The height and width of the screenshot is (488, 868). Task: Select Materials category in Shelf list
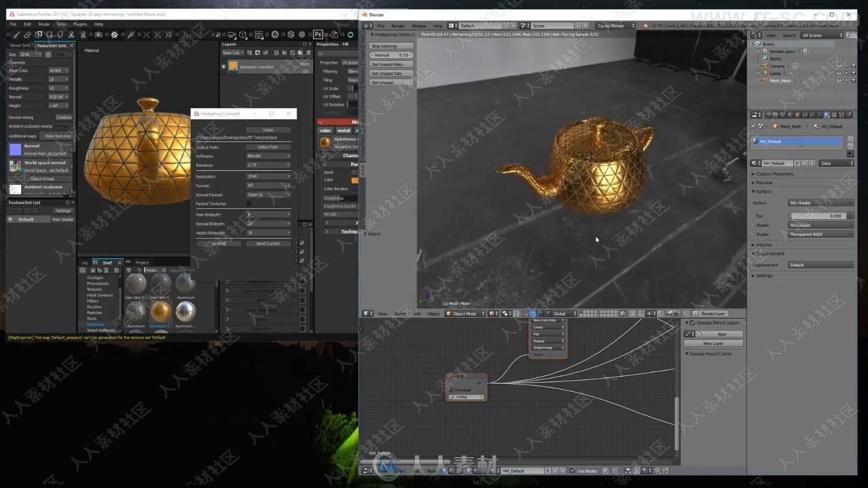96,324
